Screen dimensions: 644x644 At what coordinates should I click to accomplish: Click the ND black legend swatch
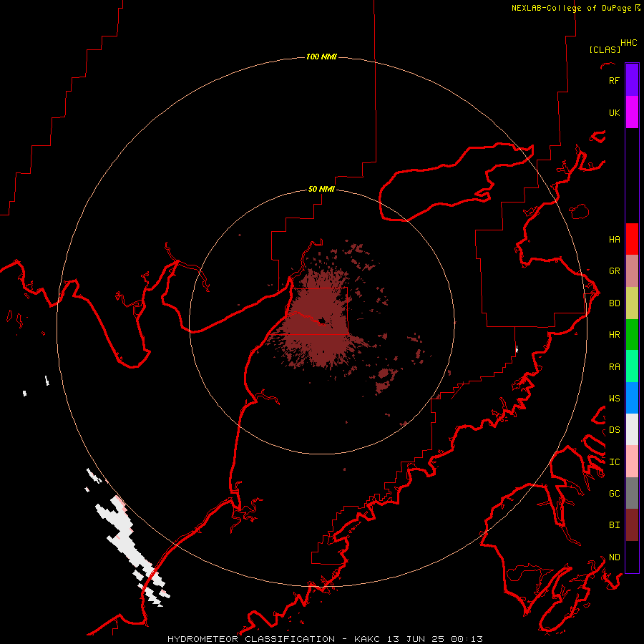(632, 557)
